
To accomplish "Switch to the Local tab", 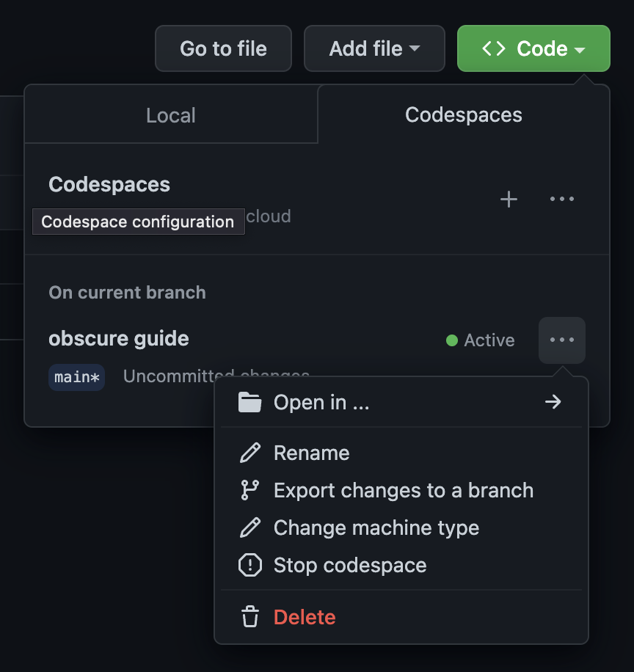I will (x=170, y=114).
